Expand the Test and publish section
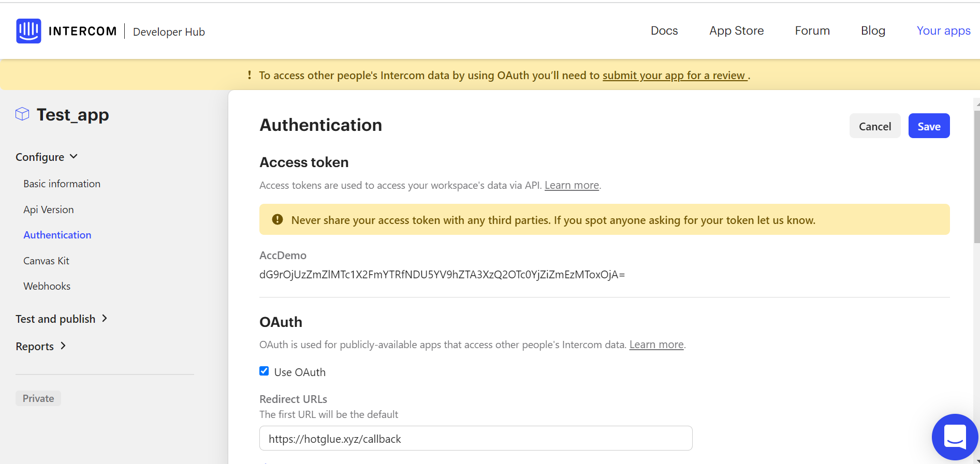This screenshot has height=464, width=980. 61,319
